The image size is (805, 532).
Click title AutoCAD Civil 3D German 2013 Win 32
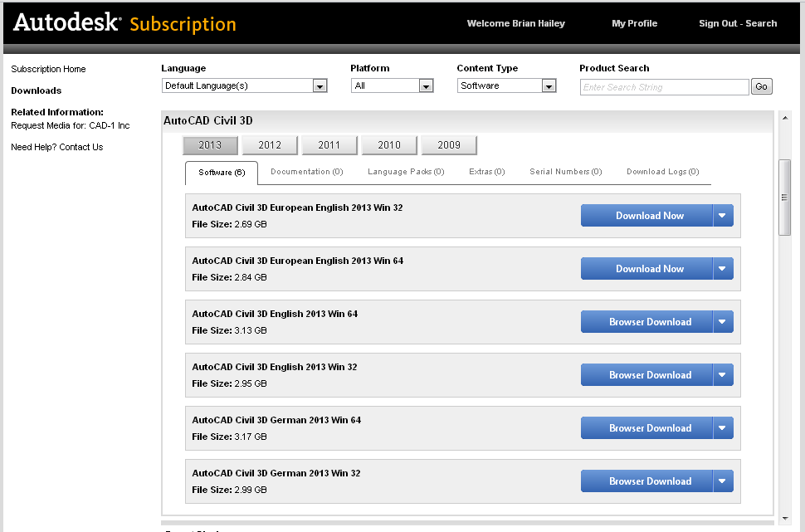(276, 473)
